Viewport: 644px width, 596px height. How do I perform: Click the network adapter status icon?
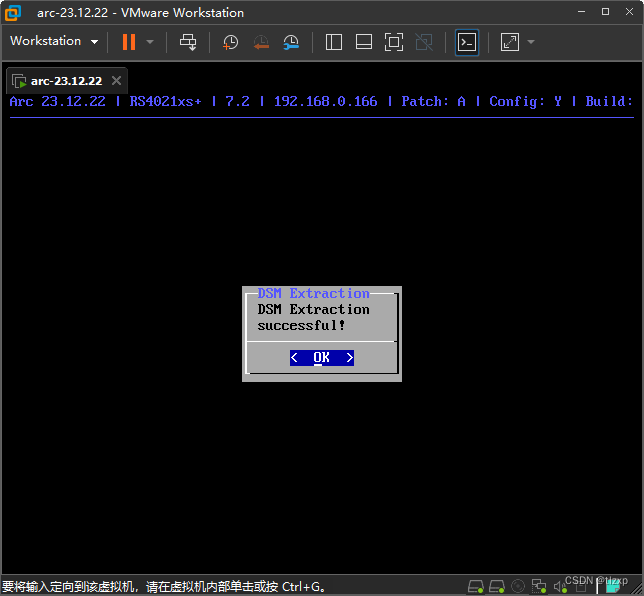click(539, 586)
